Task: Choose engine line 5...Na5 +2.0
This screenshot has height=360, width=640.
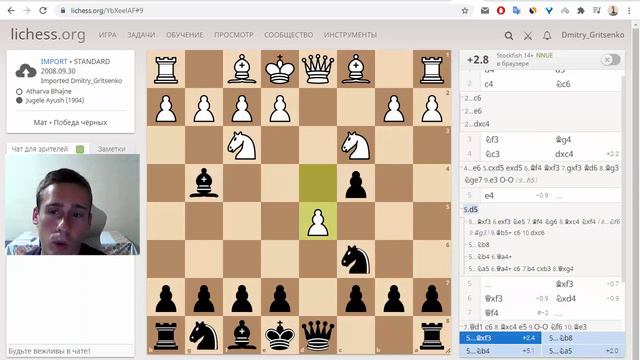Action: pyautogui.click(x=583, y=351)
